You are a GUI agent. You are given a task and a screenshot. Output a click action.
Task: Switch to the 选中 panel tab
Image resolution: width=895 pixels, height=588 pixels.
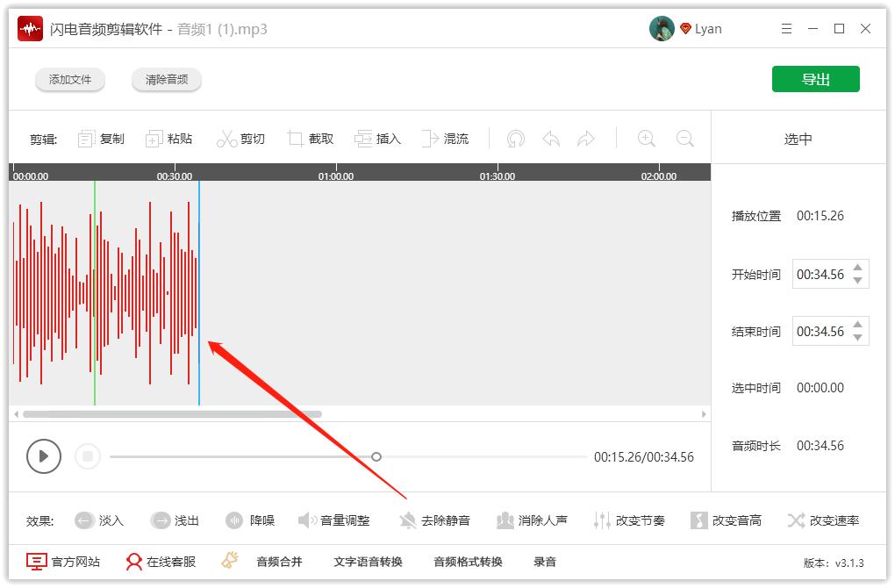[x=798, y=138]
